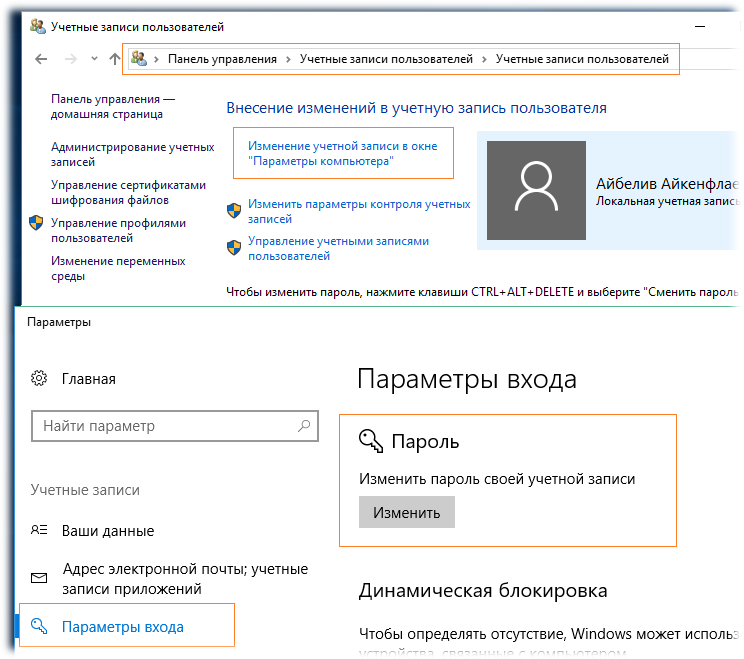Click the user avatar picture
Screen dimensions: 744x659
pos(536,190)
